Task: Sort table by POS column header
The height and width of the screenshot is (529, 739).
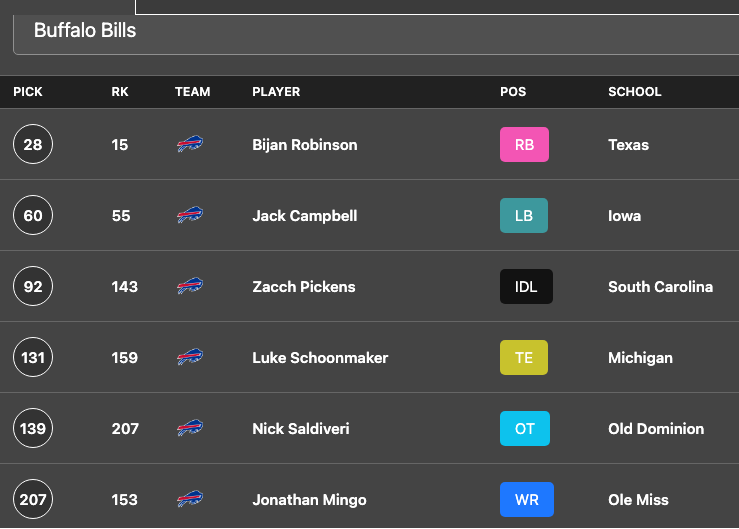Action: pyautogui.click(x=513, y=91)
